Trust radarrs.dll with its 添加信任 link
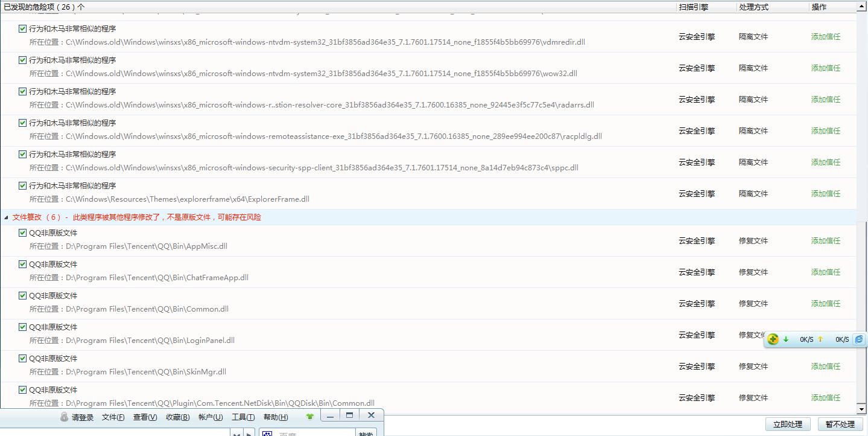 826,99
